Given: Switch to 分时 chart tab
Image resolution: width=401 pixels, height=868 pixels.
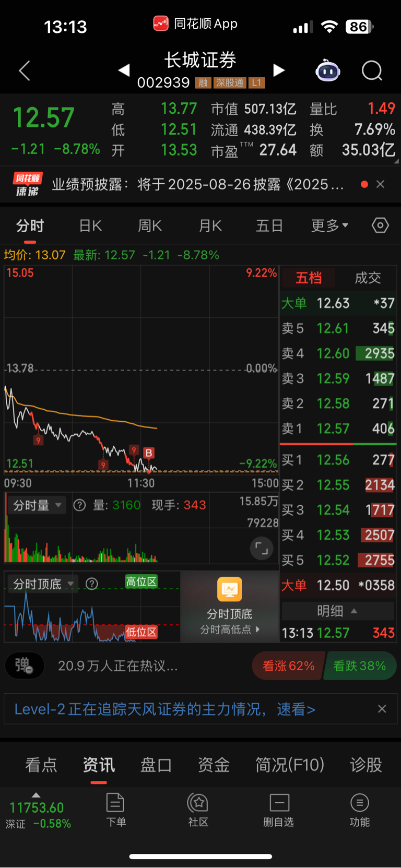Looking at the screenshot, I should (30, 226).
